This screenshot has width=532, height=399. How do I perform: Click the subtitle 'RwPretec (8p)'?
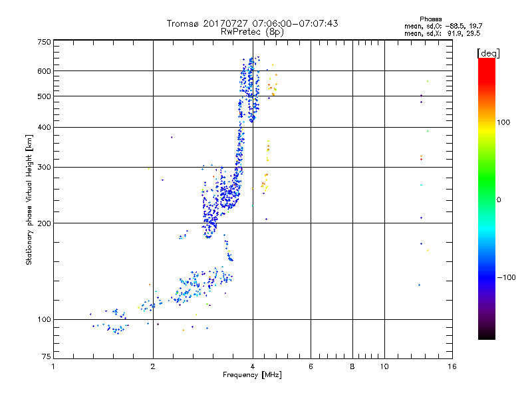coord(252,32)
